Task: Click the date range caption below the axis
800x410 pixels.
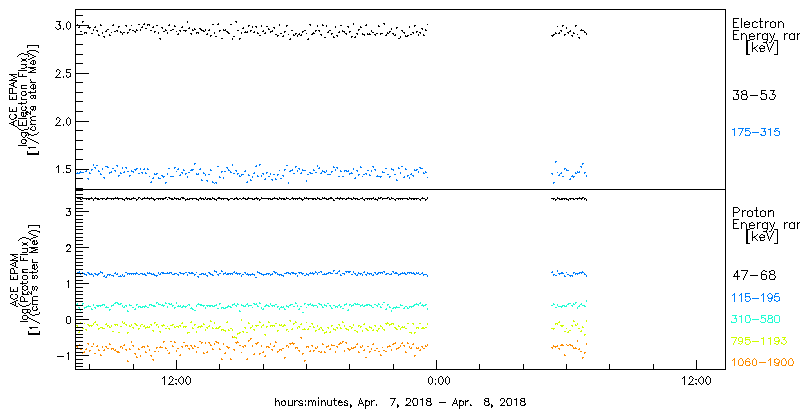Action: coord(400,401)
